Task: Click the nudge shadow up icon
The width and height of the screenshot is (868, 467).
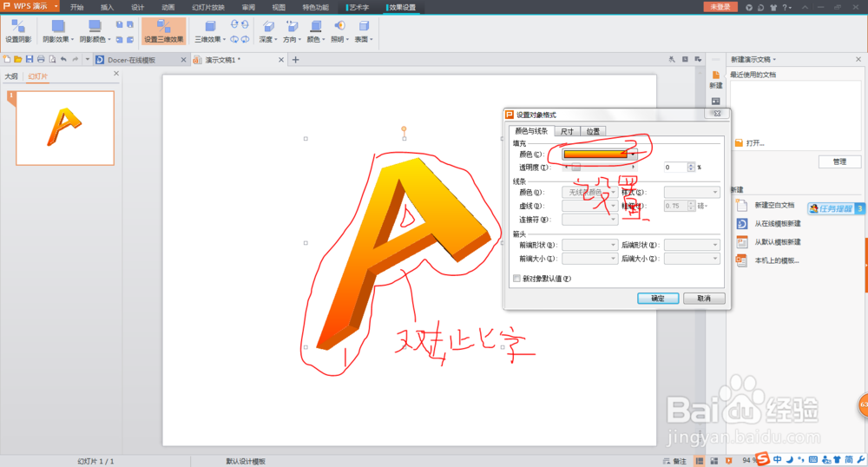Action: tap(119, 24)
